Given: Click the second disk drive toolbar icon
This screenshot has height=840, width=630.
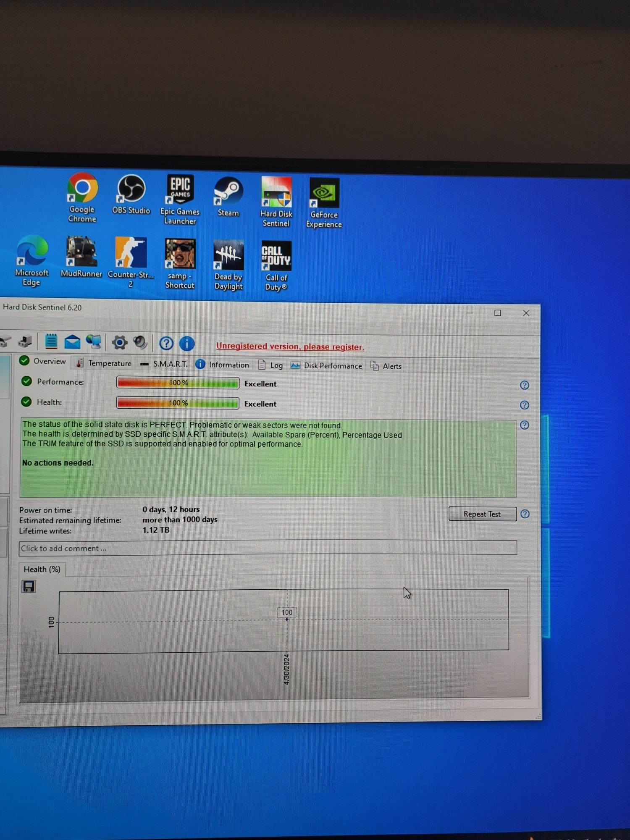Looking at the screenshot, I should 25,341.
